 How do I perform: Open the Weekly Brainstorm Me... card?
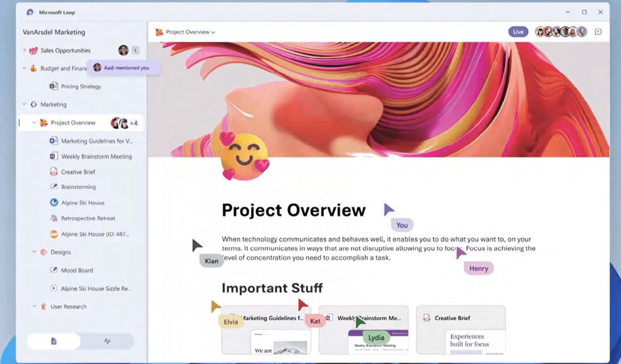364,330
